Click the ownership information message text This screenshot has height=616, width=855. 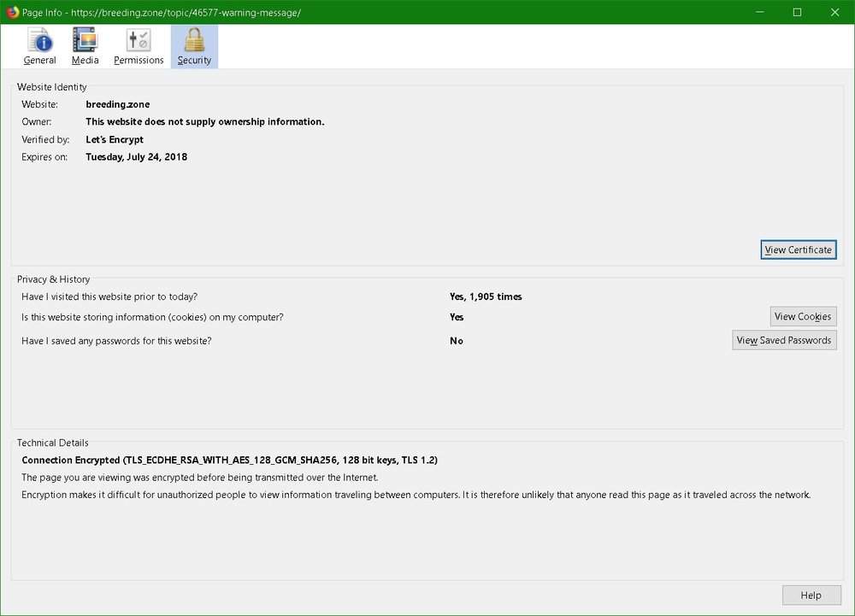coord(204,121)
